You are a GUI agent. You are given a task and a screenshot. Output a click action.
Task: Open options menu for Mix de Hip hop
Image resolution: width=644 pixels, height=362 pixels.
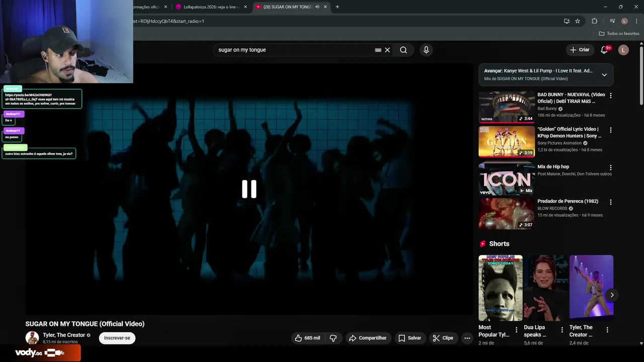tap(611, 168)
